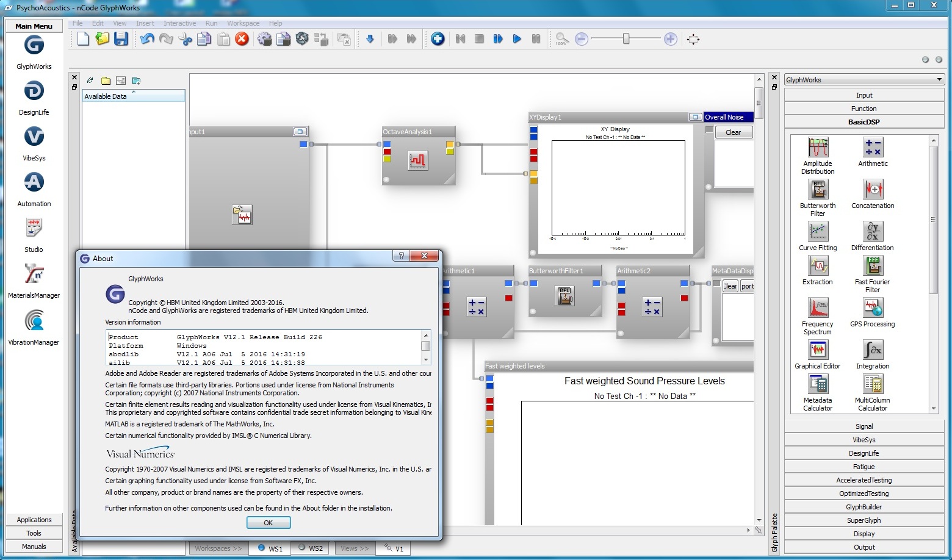Screen dimensions: 952x560
Task: Create a new process with New icon
Action: 83,39
